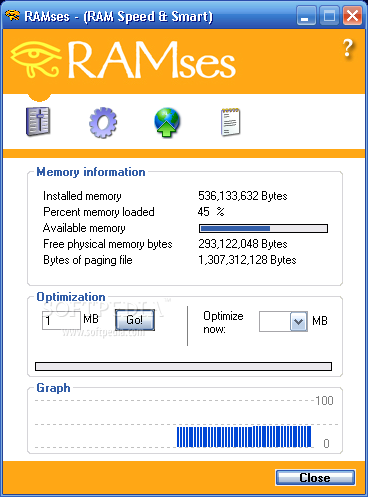Click the 'Installed memory' label
This screenshot has width=368, height=497.
pyautogui.click(x=82, y=196)
